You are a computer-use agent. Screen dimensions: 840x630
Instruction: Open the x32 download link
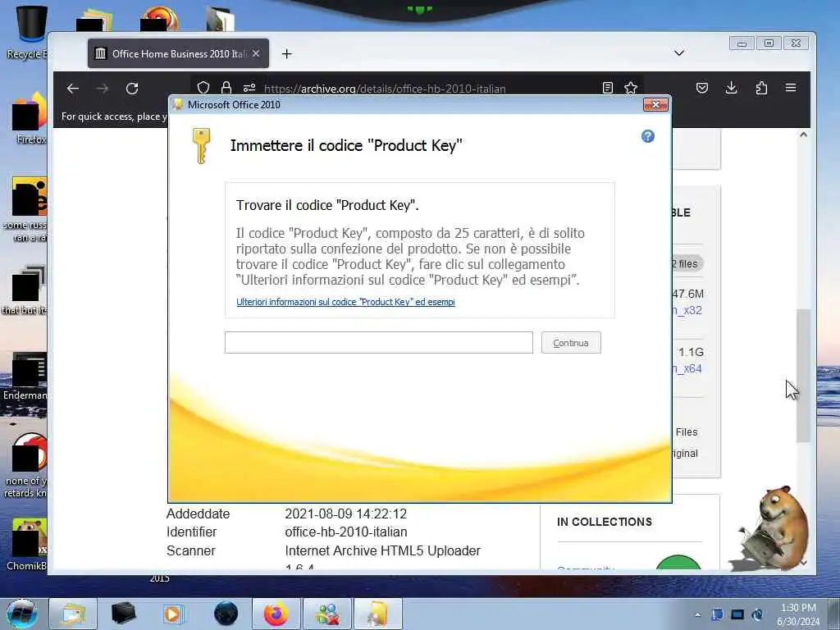pyautogui.click(x=688, y=310)
